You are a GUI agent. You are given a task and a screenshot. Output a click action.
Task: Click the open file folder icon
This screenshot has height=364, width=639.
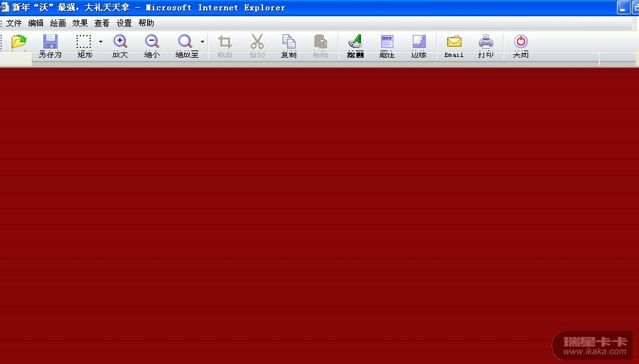click(x=19, y=42)
